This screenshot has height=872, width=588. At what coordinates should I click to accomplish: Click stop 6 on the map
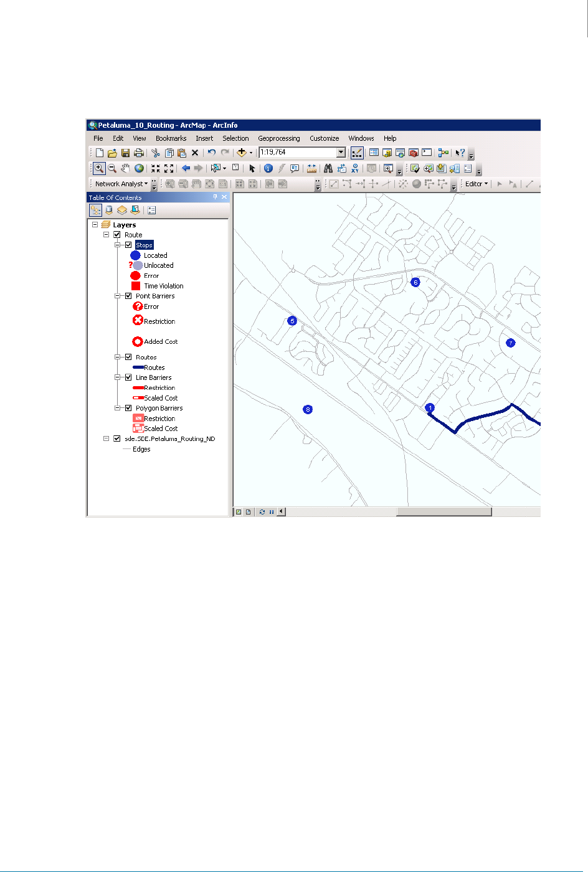point(415,282)
